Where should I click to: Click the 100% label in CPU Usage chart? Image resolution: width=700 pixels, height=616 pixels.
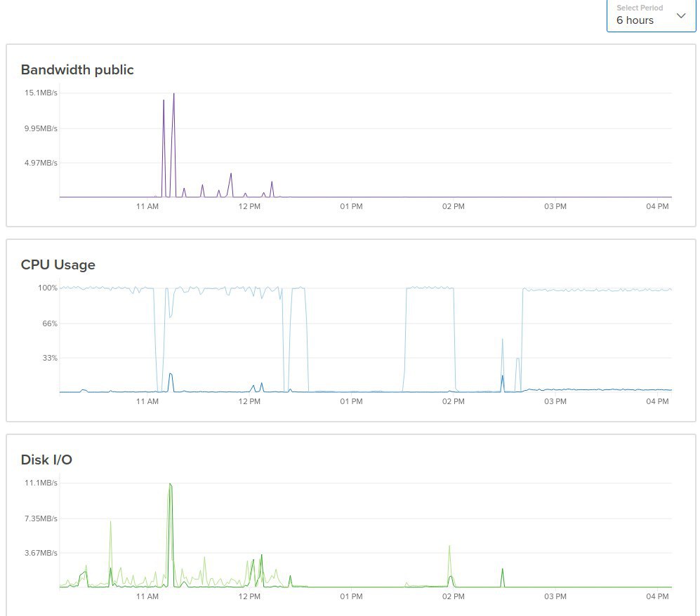[48, 288]
